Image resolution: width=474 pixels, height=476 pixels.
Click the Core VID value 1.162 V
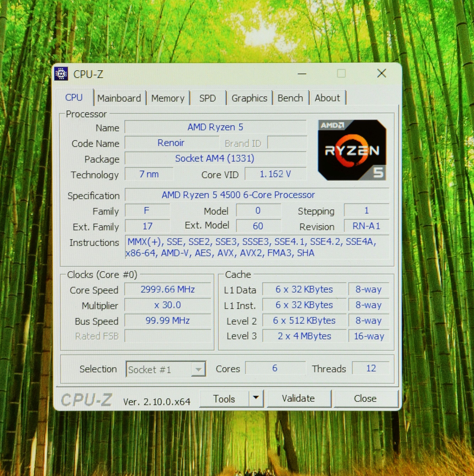pos(275,174)
